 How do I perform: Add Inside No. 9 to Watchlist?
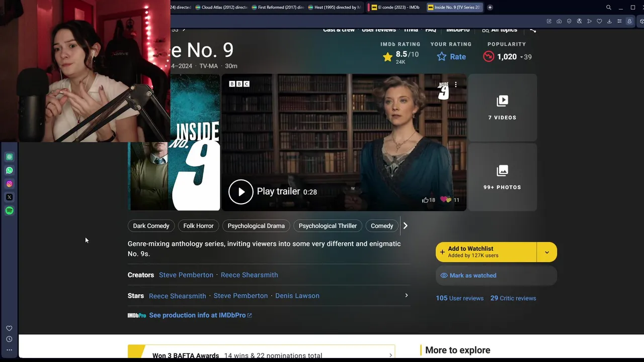coord(486,252)
